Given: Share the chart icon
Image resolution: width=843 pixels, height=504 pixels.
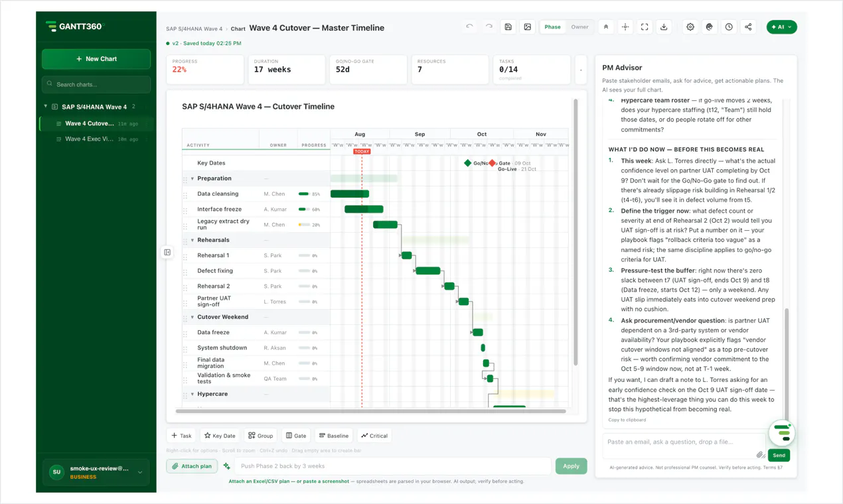Looking at the screenshot, I should click(748, 27).
